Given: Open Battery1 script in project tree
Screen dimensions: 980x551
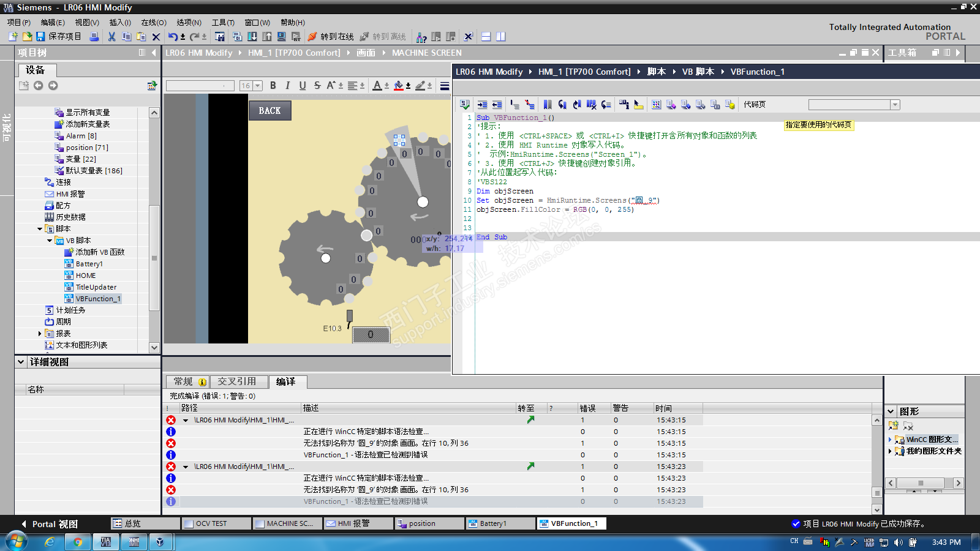Looking at the screenshot, I should (x=89, y=264).
